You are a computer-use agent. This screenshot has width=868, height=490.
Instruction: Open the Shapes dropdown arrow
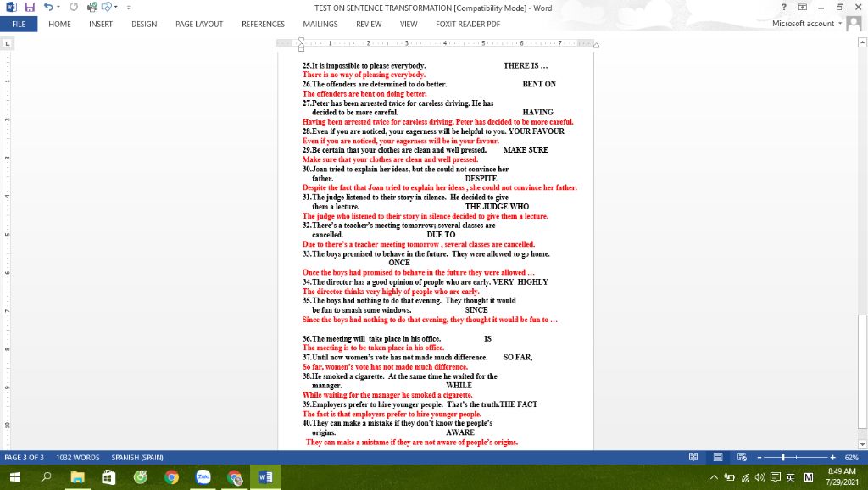115,7
